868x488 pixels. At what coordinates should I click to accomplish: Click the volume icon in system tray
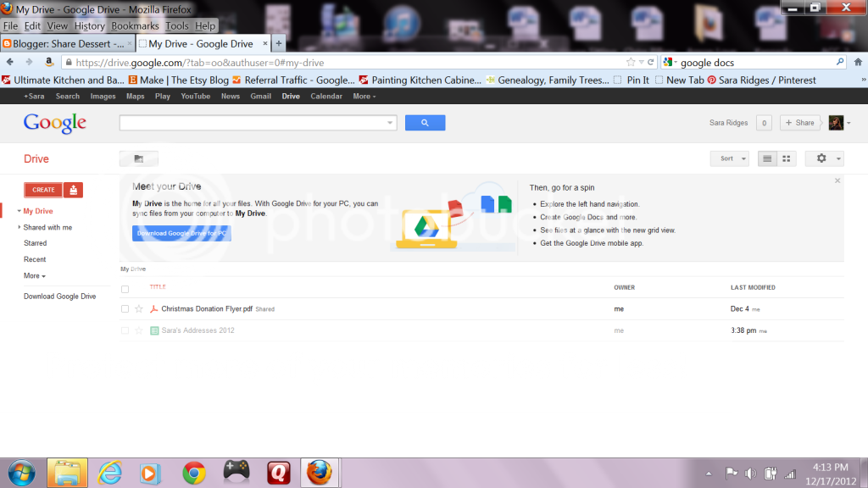[x=751, y=474]
